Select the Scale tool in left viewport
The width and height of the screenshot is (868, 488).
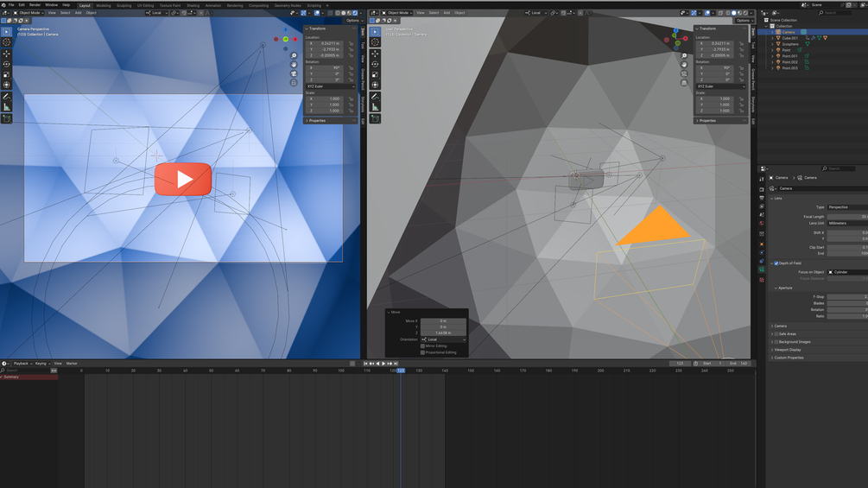[7, 74]
